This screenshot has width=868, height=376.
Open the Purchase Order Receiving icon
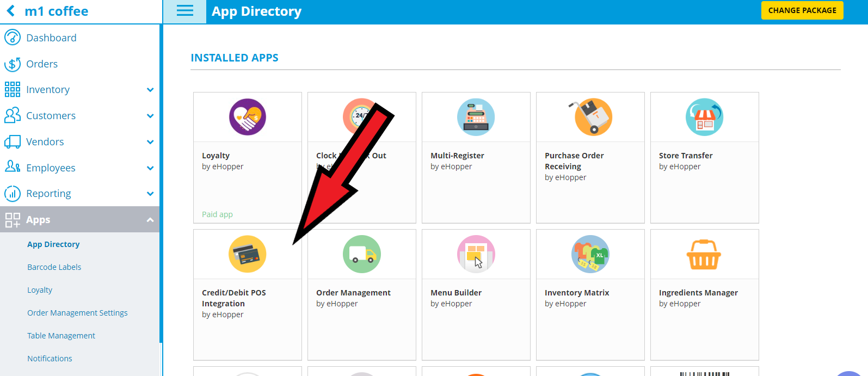590,117
